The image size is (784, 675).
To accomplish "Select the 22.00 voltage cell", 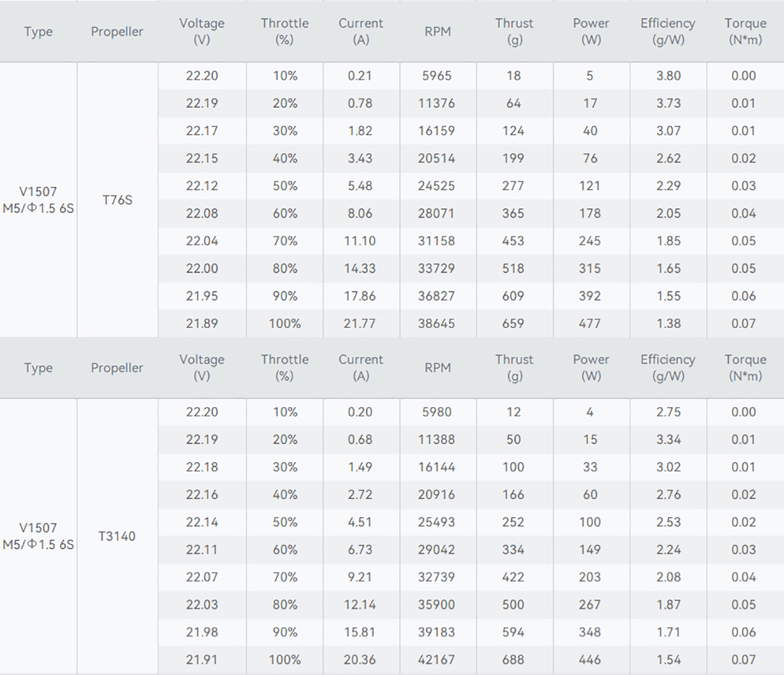I will pos(202,269).
